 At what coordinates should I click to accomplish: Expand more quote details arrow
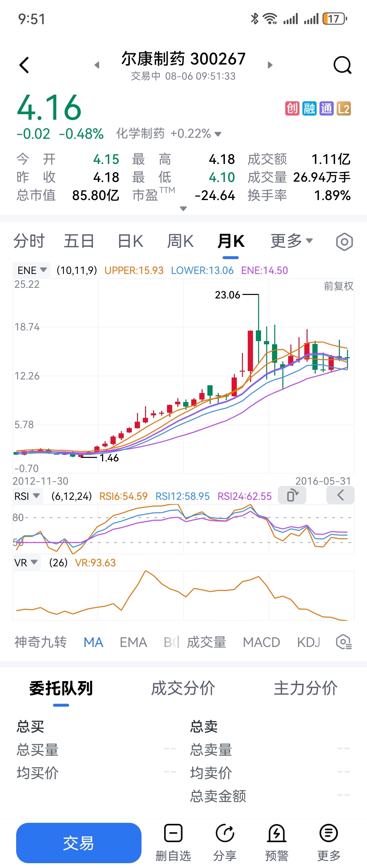[x=183, y=208]
